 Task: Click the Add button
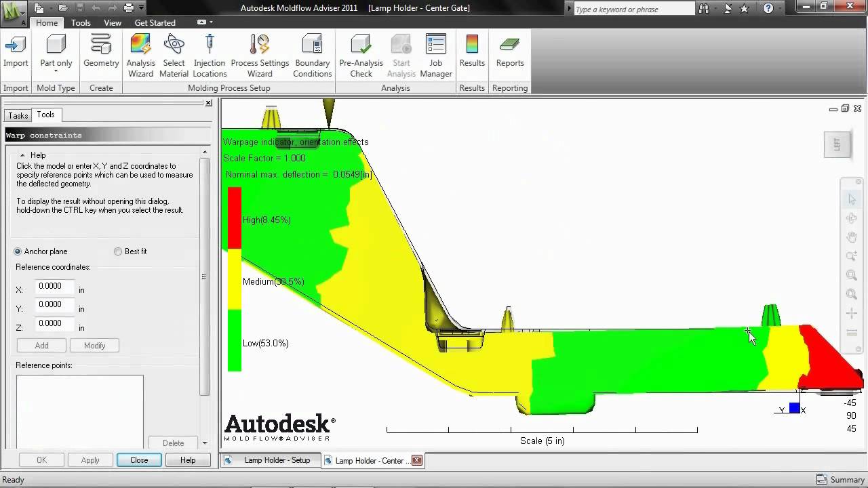pyautogui.click(x=41, y=346)
